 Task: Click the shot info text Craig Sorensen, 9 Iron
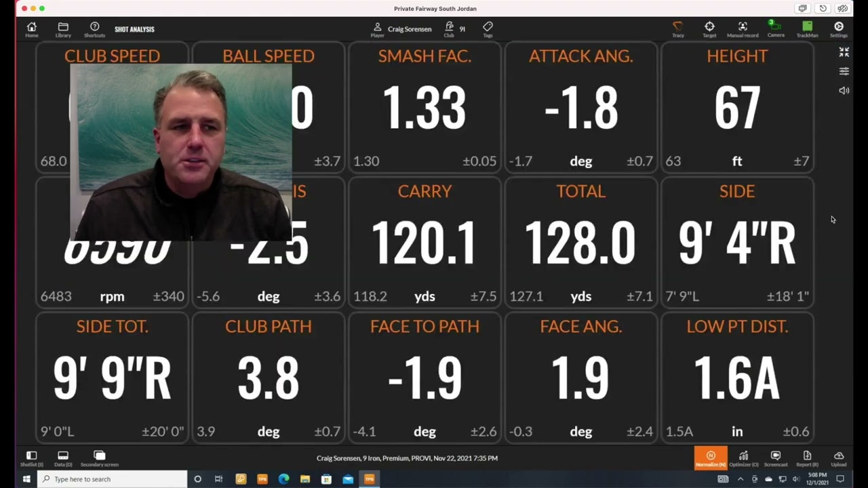[x=407, y=458]
